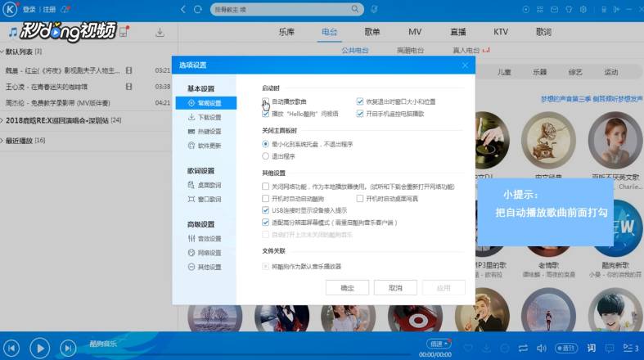Click MV icon for 王心凌 song row
Viewport: 644px width, 360px height.
click(x=129, y=87)
